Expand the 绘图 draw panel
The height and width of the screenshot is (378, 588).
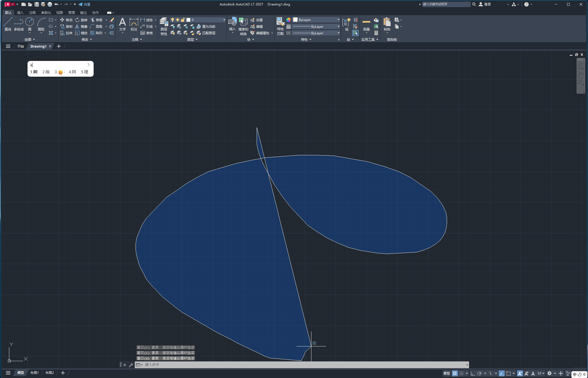pos(30,39)
